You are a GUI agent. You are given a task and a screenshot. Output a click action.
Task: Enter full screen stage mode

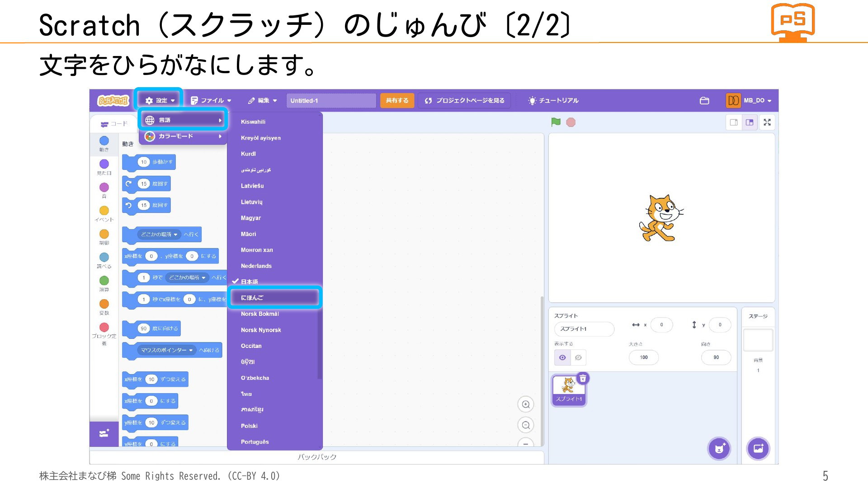pos(767,122)
